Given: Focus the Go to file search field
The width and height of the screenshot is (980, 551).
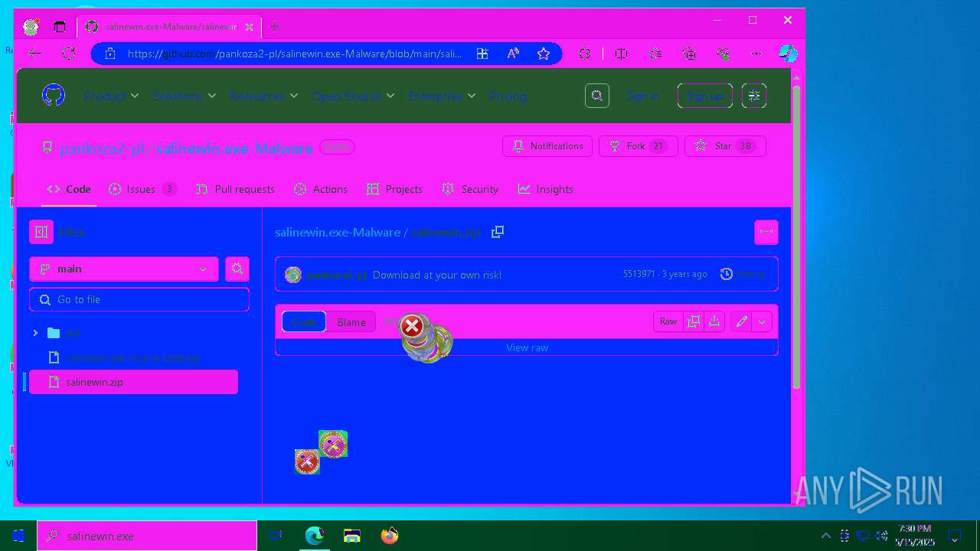Looking at the screenshot, I should coord(139,299).
